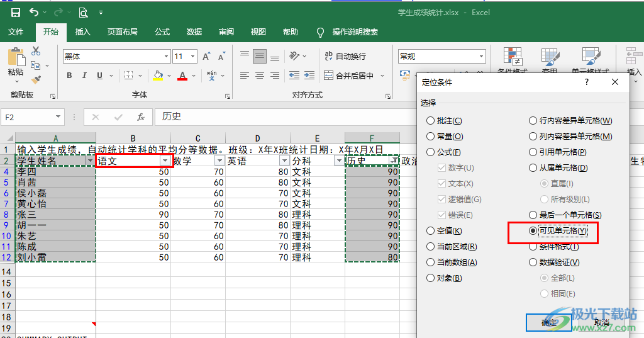Open the number format dropdown 常规

[481, 57]
